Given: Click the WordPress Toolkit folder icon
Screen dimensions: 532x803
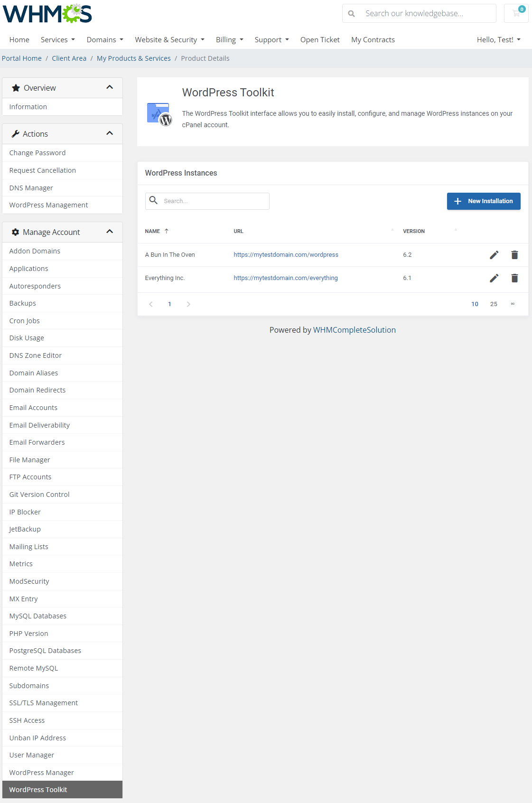Looking at the screenshot, I should (159, 114).
